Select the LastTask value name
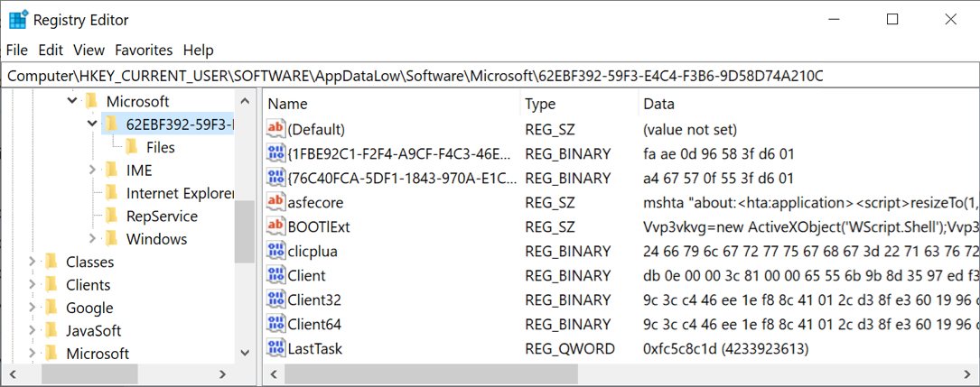The height and width of the screenshot is (387, 980). coord(315,348)
